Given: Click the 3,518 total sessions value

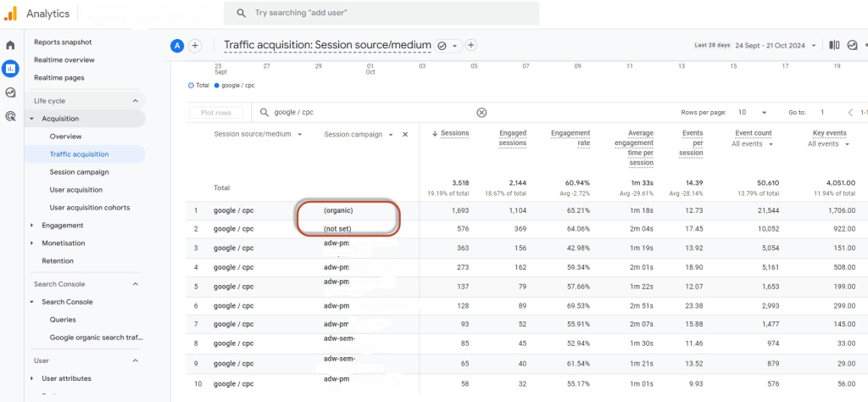Looking at the screenshot, I should [x=459, y=182].
